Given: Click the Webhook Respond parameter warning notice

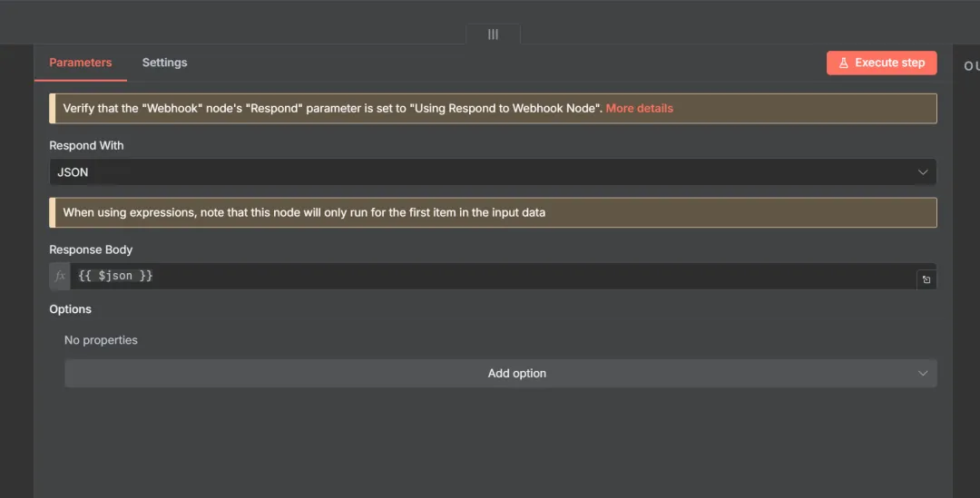Looking at the screenshot, I should pos(493,108).
